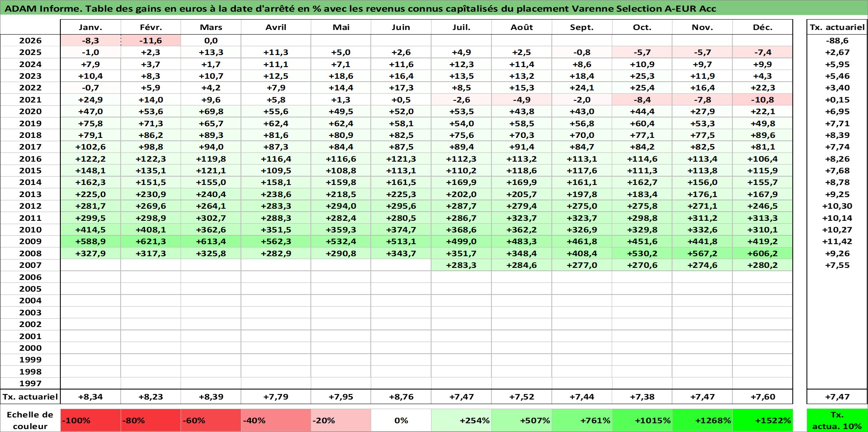The image size is (868, 432).
Task: Click the +12,3 cell for Juil. 2024
Action: (x=461, y=64)
